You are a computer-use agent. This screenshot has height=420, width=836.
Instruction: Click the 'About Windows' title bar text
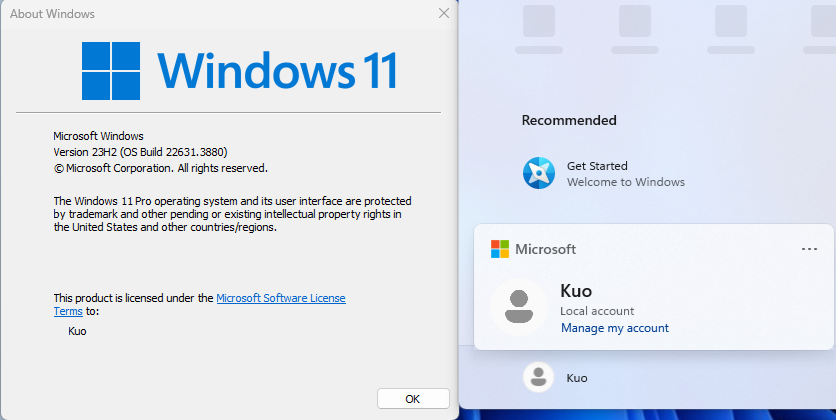point(52,14)
